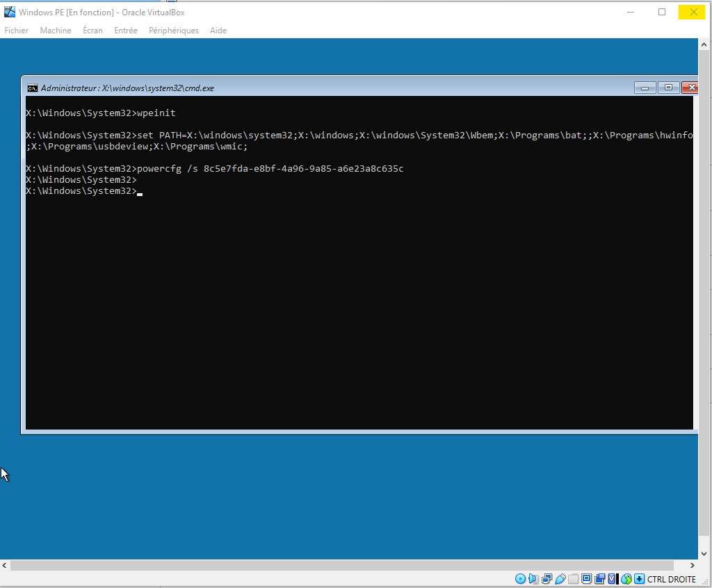
Task: Open the audio status indicator
Action: click(x=533, y=579)
